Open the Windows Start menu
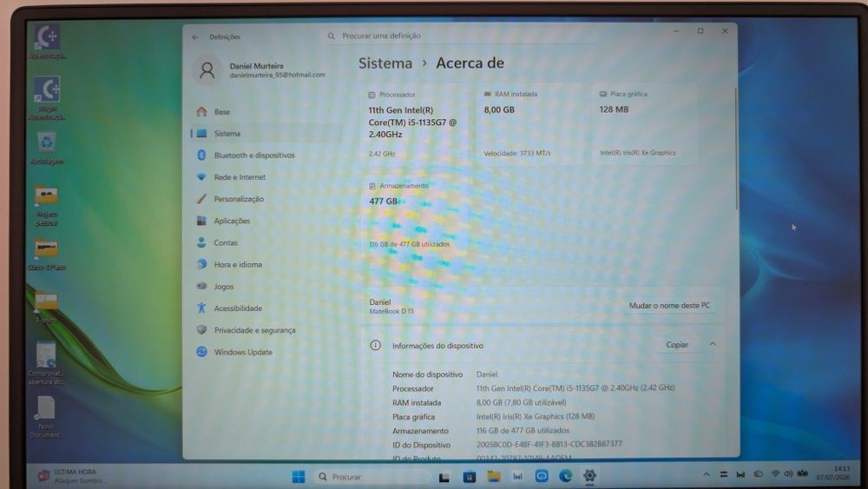The height and width of the screenshot is (489, 868). (299, 476)
